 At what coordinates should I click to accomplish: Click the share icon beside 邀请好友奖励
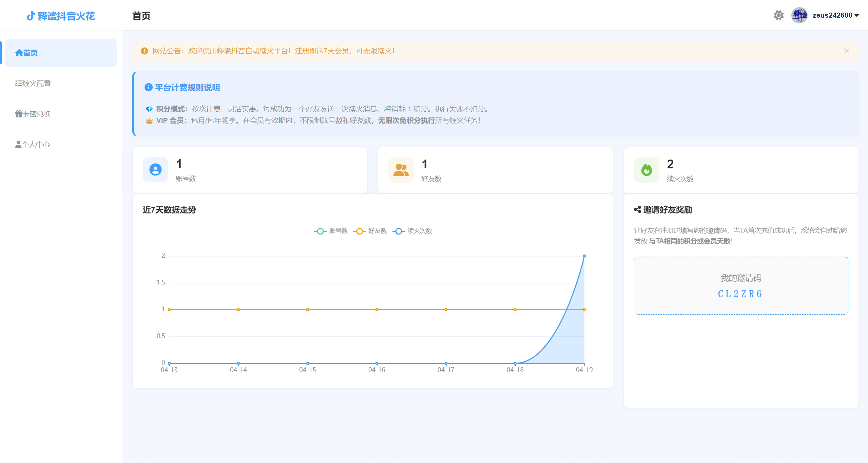point(637,210)
